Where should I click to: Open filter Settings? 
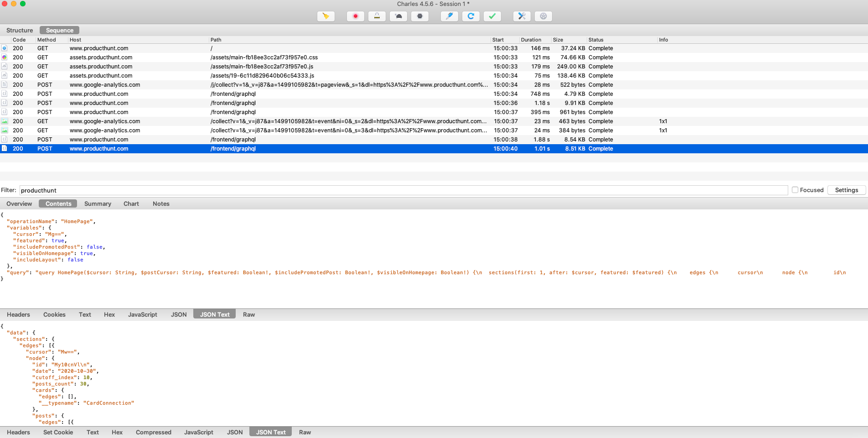[846, 190]
